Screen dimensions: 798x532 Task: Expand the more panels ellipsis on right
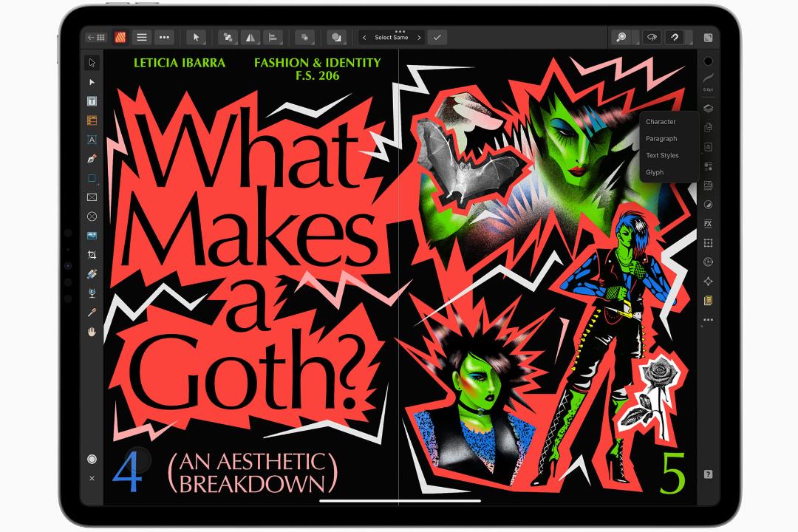coord(708,320)
